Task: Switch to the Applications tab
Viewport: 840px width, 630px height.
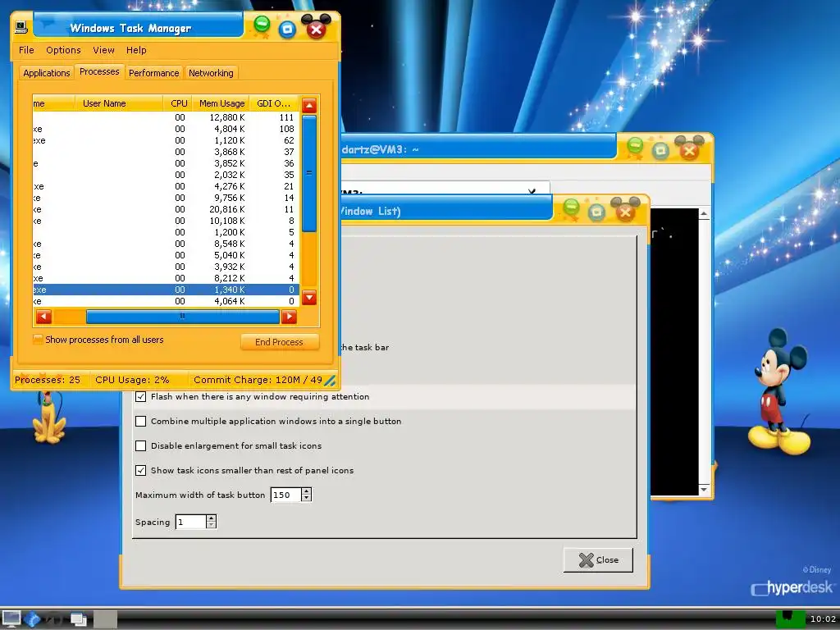Action: (x=47, y=73)
